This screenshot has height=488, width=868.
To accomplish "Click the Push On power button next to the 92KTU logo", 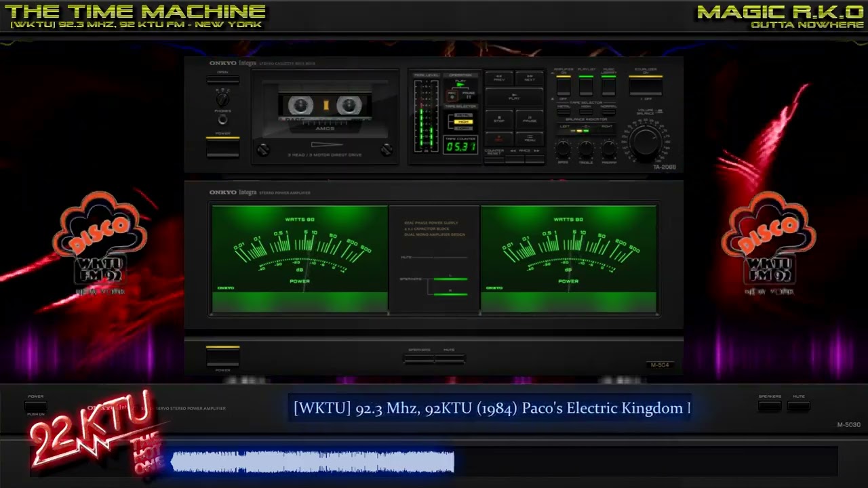I will click(36, 405).
